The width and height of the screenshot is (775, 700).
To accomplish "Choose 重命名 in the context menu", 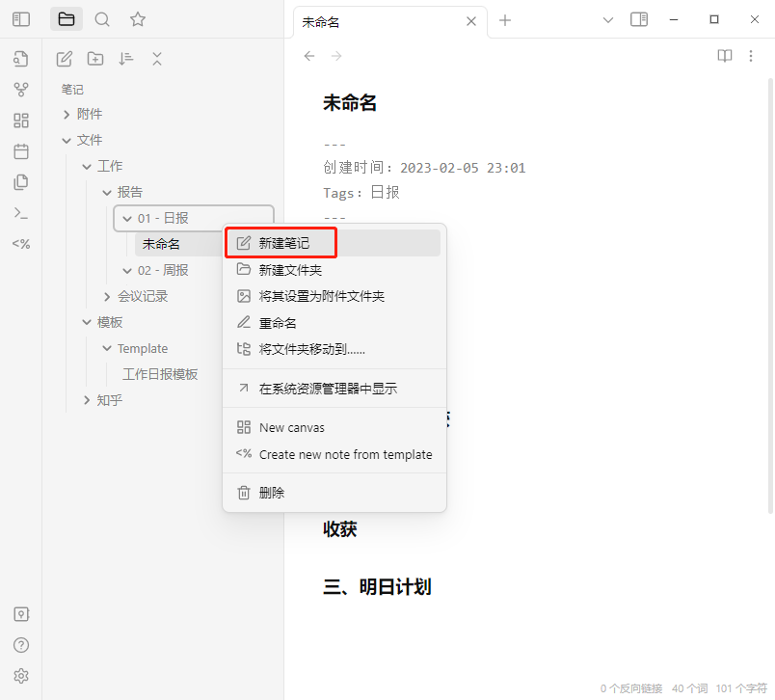I will click(x=278, y=323).
